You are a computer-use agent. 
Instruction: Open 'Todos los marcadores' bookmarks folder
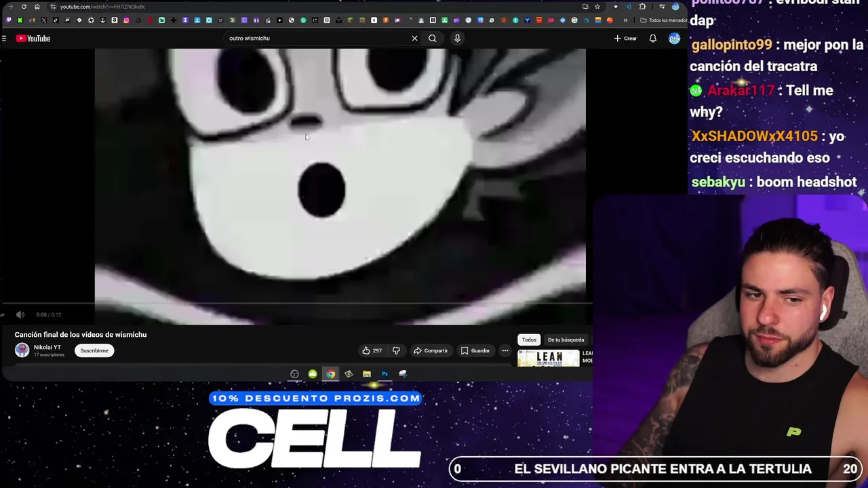tap(664, 20)
